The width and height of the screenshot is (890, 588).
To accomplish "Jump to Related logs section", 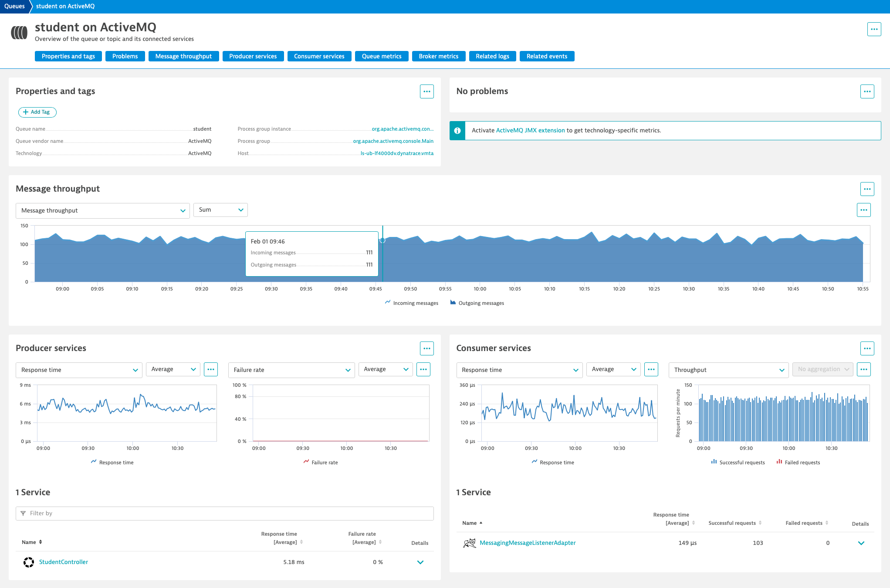I will click(x=492, y=56).
